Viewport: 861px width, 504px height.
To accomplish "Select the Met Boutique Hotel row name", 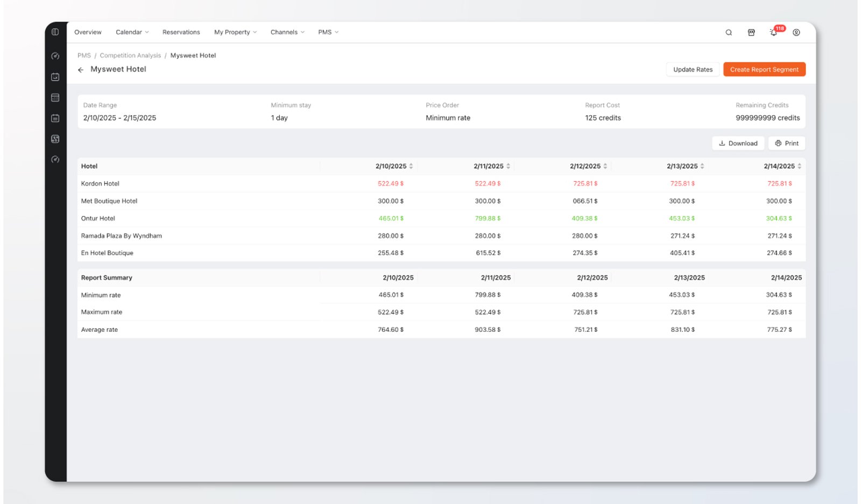I will (x=109, y=201).
